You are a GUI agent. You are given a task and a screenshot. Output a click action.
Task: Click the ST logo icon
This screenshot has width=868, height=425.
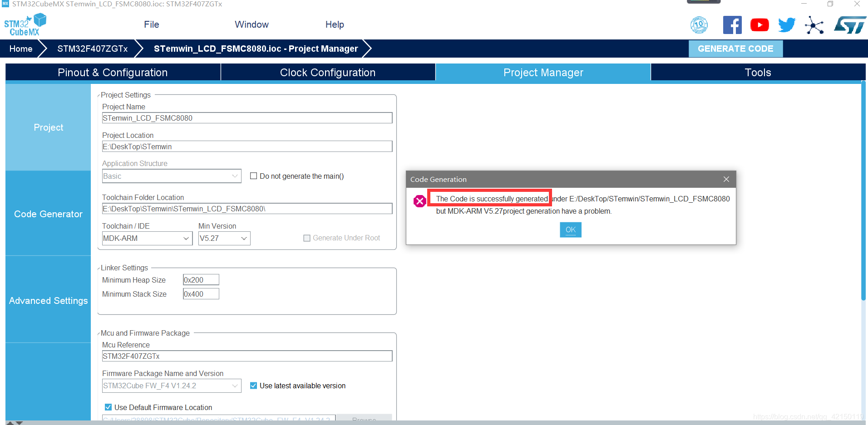pos(850,25)
